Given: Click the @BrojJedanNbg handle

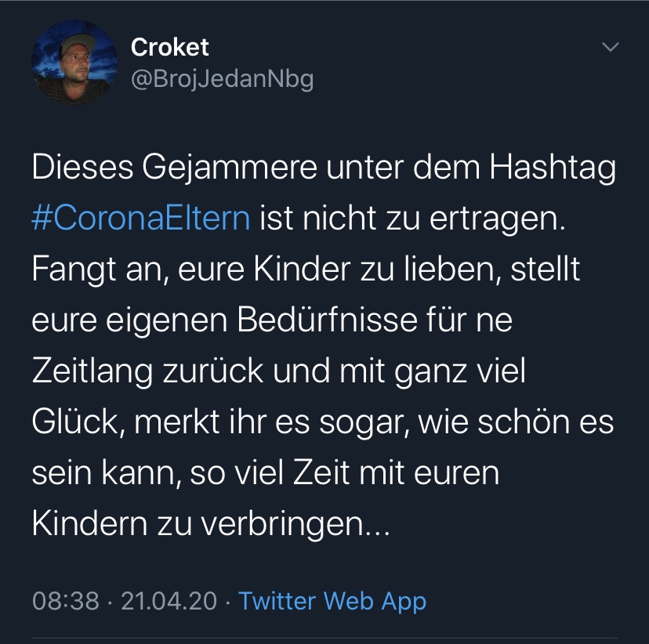Looking at the screenshot, I should [x=222, y=79].
